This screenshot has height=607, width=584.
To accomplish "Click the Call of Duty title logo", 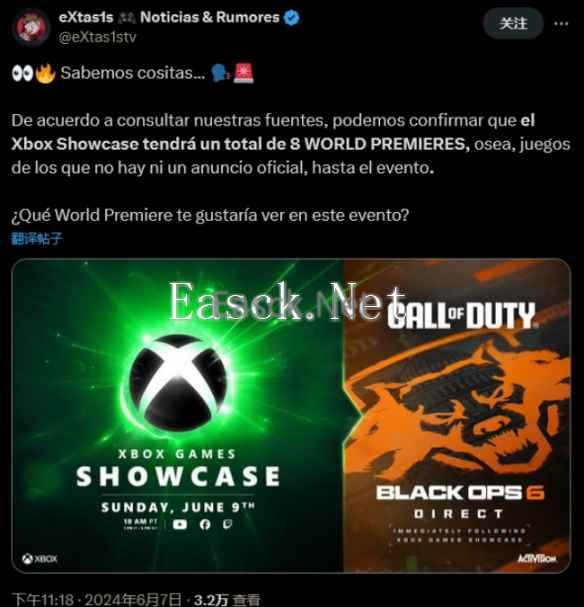I will tap(461, 315).
